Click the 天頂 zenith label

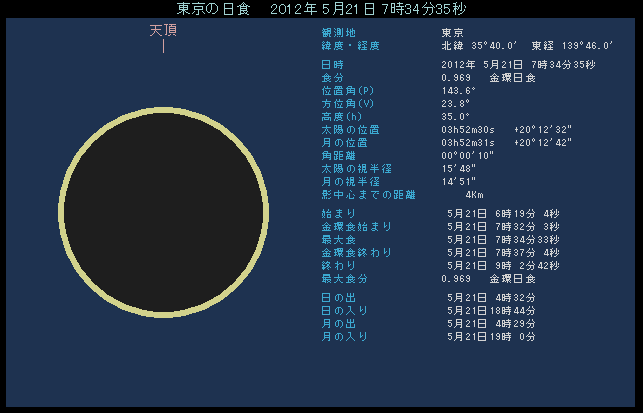point(163,31)
